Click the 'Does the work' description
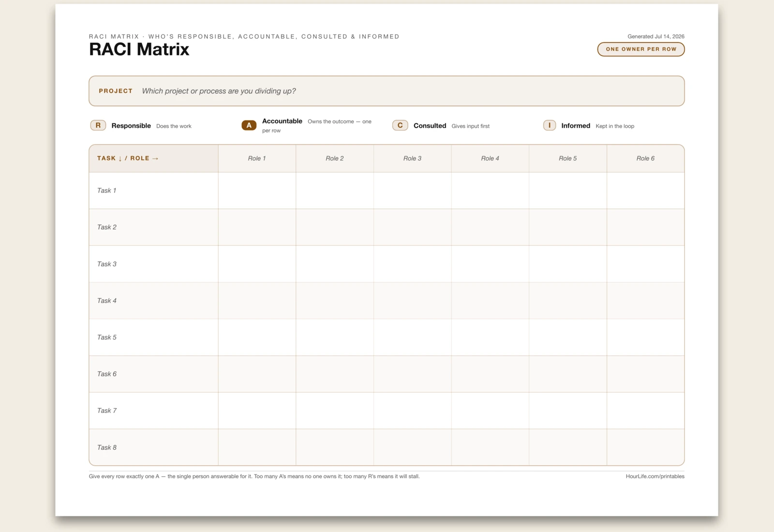Viewport: 774px width, 532px height. click(174, 126)
